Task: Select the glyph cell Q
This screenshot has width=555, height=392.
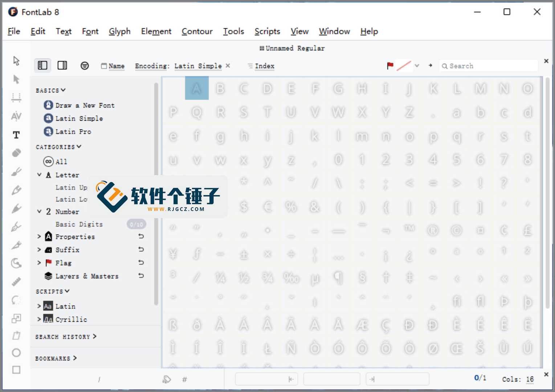Action: [197, 112]
